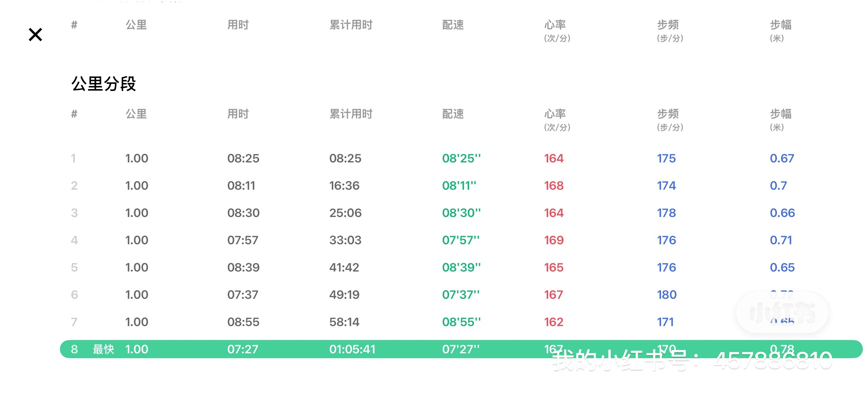Click the 步幅 stride column header
This screenshot has height=400, width=868.
781,114
